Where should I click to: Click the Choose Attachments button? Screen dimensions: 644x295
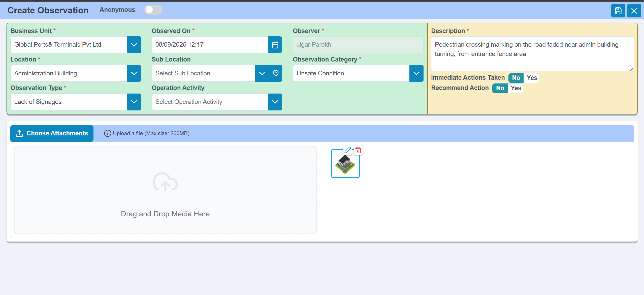pyautogui.click(x=52, y=133)
